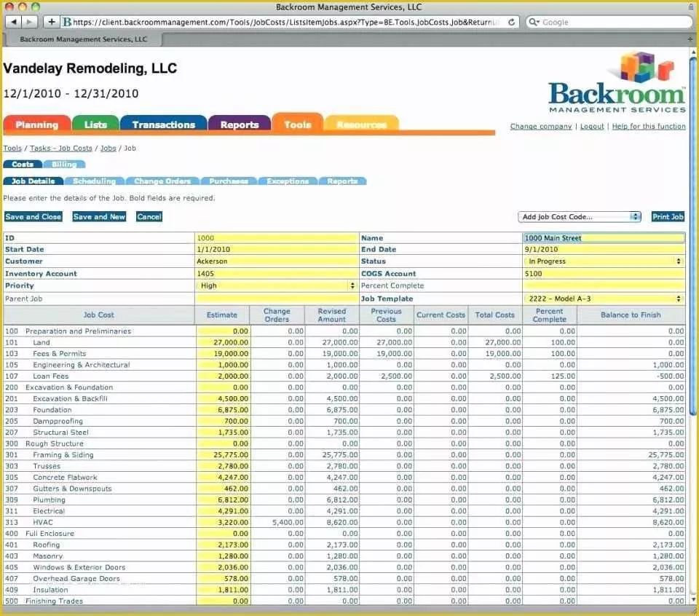
Task: Switch to job Reports sub-tab
Action: click(342, 181)
